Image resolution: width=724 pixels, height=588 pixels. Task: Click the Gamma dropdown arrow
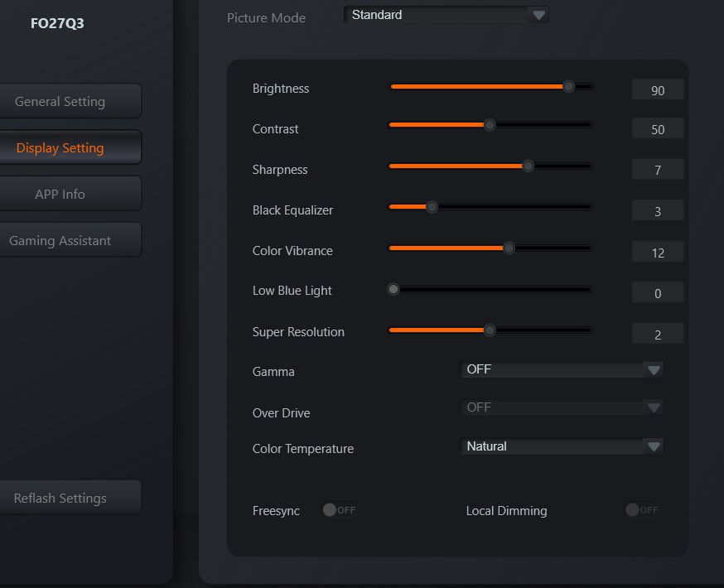(654, 370)
